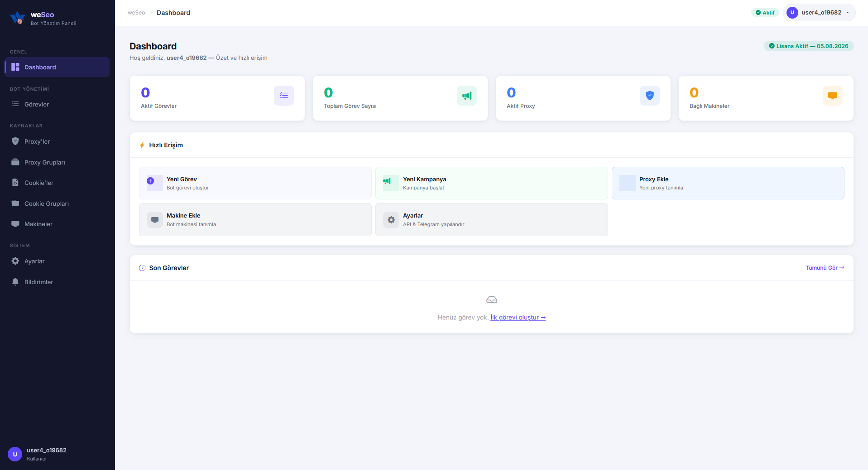
Task: Click the sidebar footer user avatar
Action: (15, 454)
